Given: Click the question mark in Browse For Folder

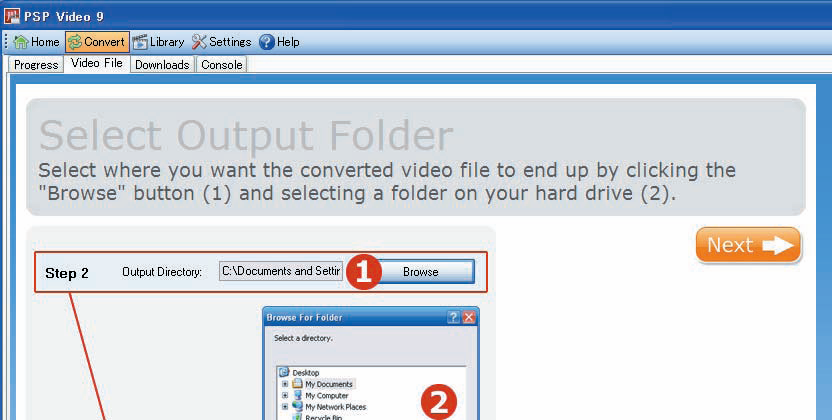Looking at the screenshot, I should coord(453,318).
